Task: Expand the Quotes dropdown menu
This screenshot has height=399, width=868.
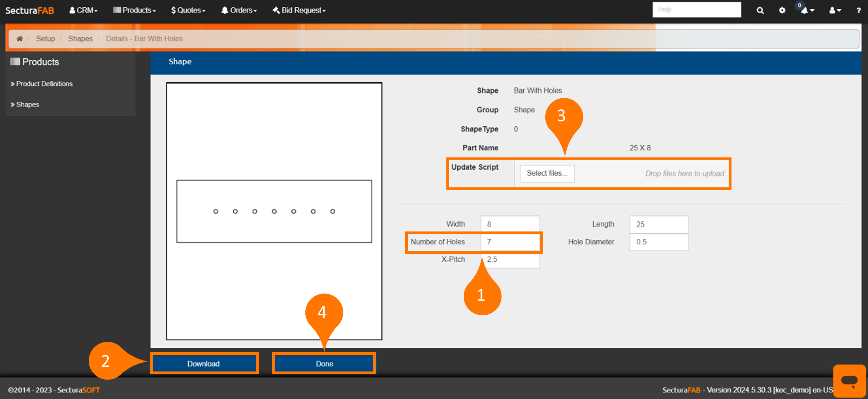Action: [x=188, y=10]
